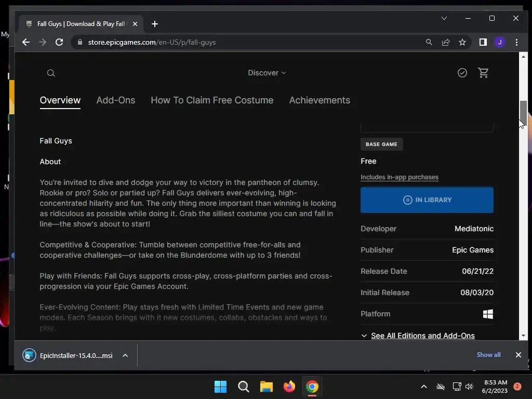Open Chrome side panel icon
532x399 pixels.
[x=483, y=42]
